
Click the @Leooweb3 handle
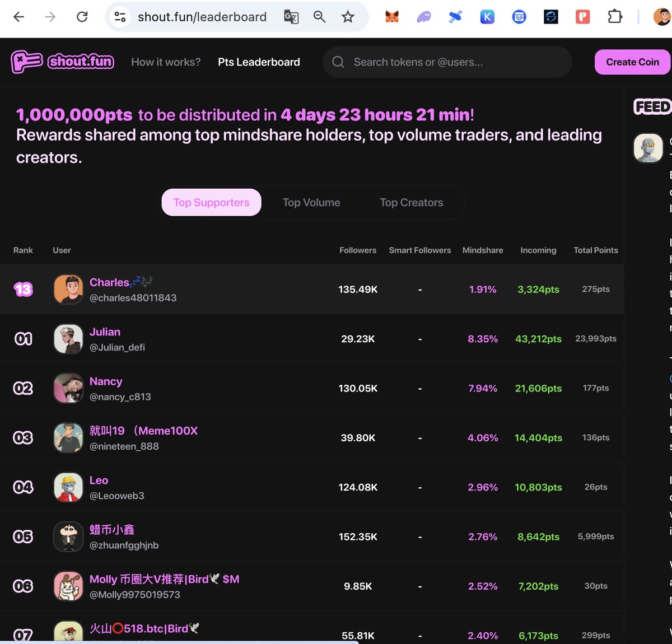pyautogui.click(x=117, y=496)
